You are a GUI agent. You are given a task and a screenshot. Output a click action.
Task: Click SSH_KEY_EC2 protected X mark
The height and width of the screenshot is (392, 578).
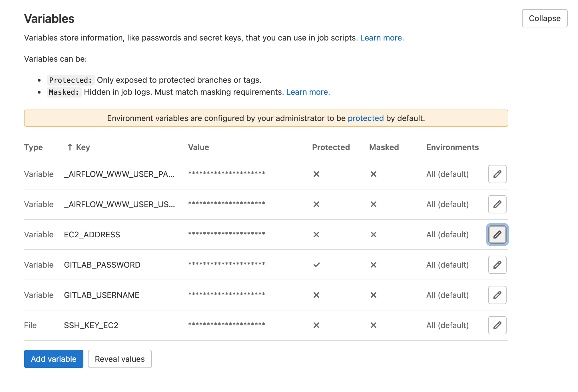point(316,325)
